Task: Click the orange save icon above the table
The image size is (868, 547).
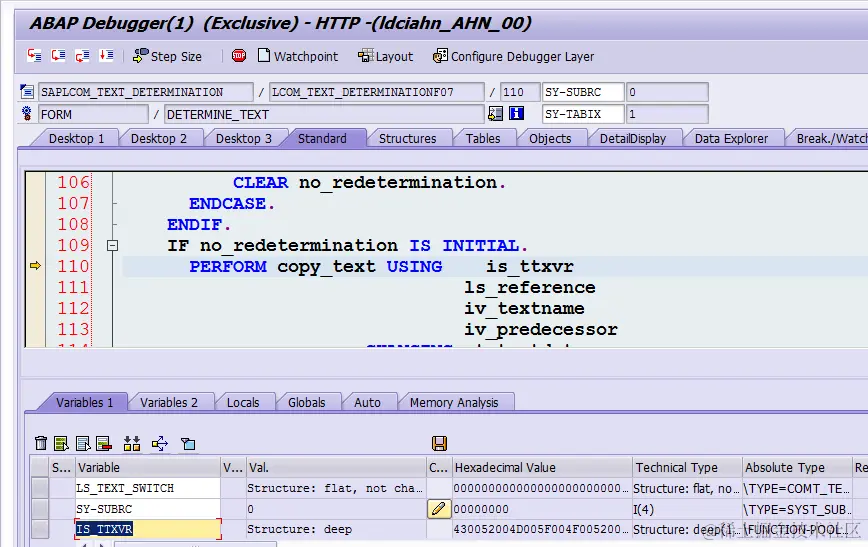Action: click(x=439, y=443)
